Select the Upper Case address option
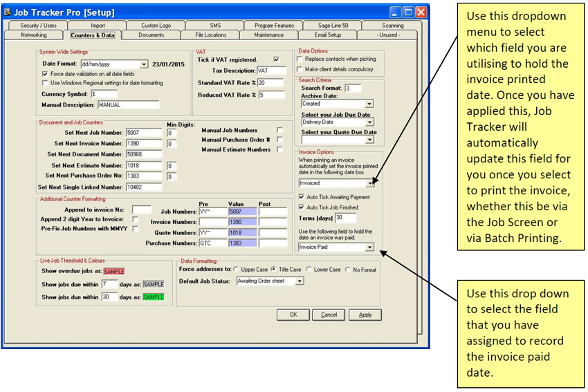Screen dimensions: 588x392 pos(236,270)
